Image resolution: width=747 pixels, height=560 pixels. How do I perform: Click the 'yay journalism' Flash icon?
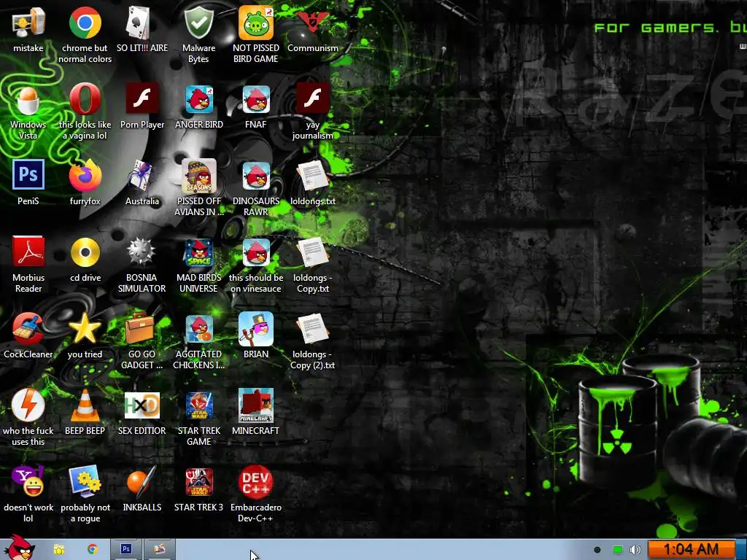point(312,99)
